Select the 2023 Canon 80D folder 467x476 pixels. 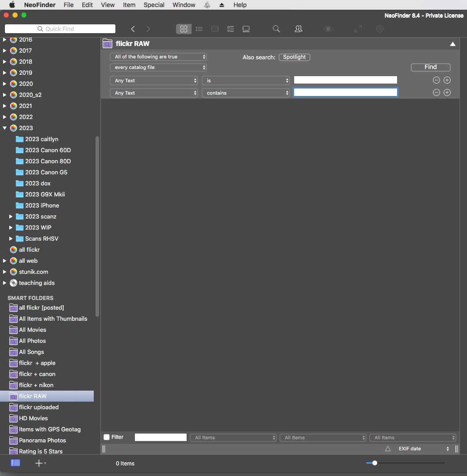point(47,161)
